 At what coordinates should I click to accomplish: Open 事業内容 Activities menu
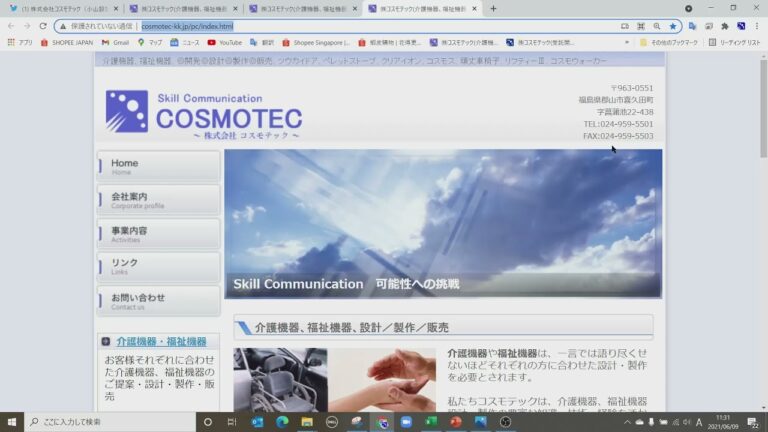(158, 234)
